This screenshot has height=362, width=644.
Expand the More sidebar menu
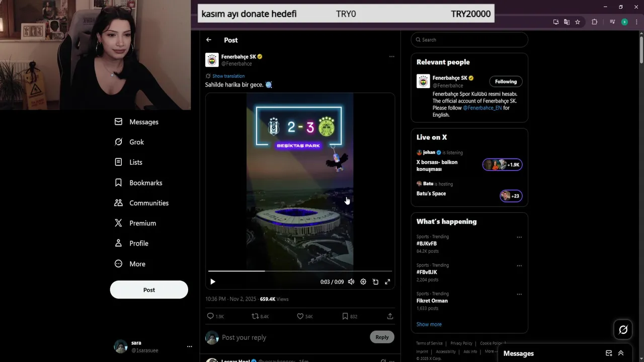pyautogui.click(x=130, y=263)
